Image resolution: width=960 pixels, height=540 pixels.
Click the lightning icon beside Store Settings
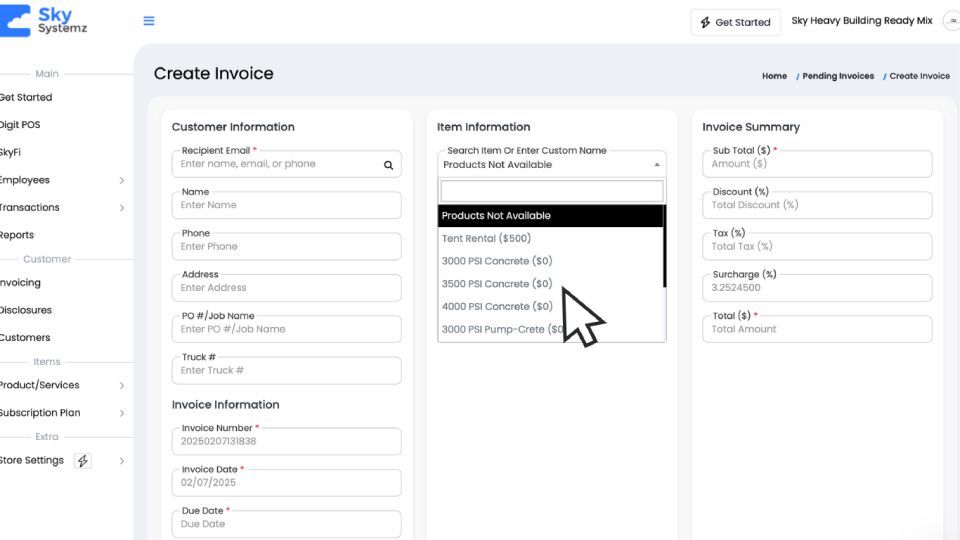click(x=83, y=460)
